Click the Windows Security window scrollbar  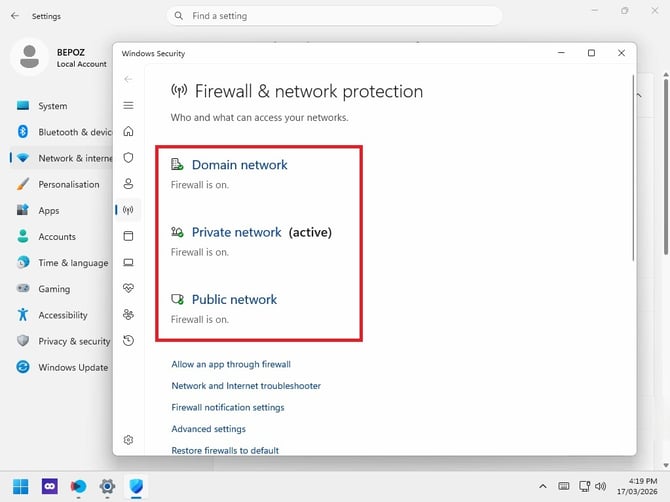(633, 167)
